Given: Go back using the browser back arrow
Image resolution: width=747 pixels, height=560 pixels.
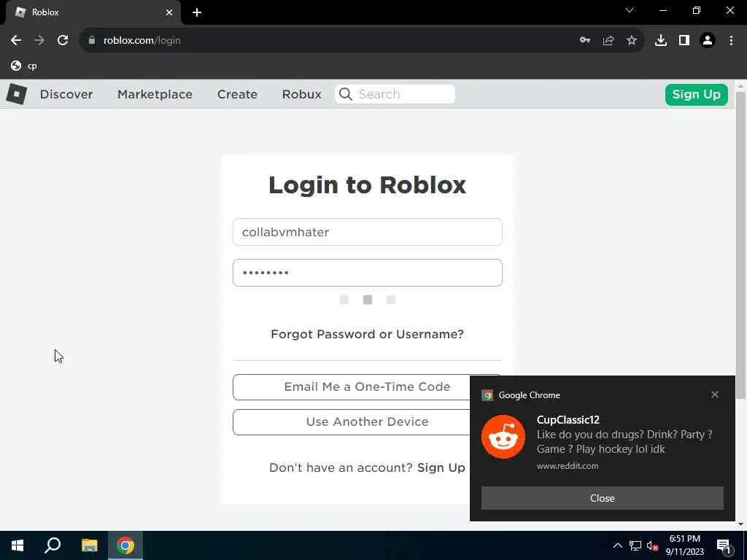Looking at the screenshot, I should point(16,41).
